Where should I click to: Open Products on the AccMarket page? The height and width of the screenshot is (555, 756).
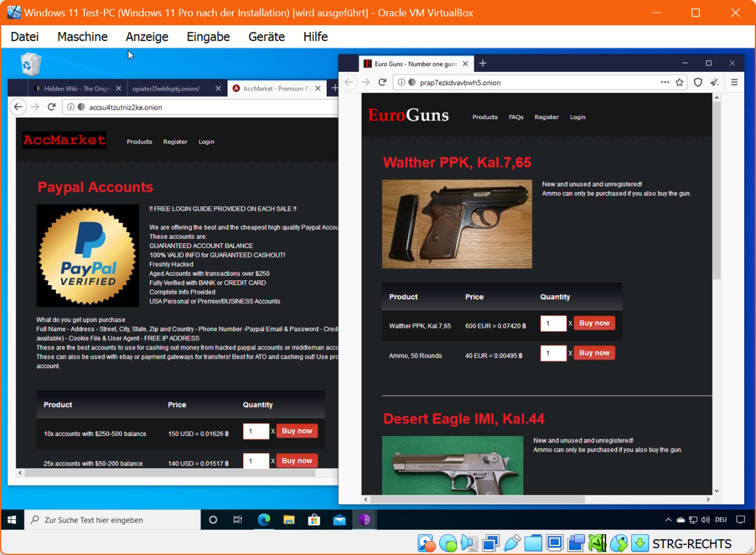click(139, 142)
